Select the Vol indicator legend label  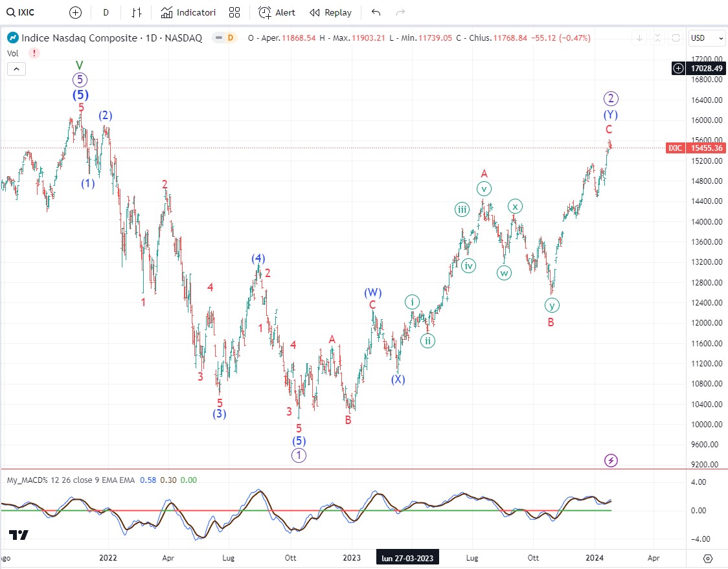coord(12,53)
